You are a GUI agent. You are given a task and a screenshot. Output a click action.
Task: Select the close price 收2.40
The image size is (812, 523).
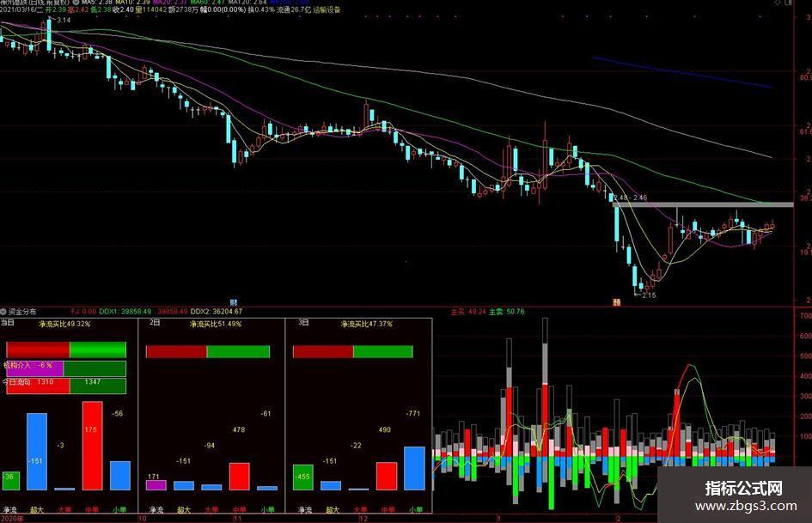123,9
